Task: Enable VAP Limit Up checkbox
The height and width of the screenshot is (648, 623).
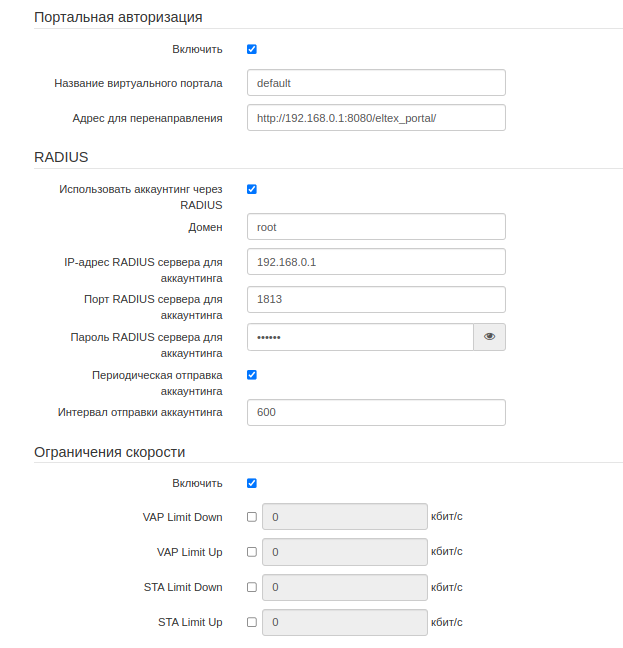Action: [x=252, y=552]
